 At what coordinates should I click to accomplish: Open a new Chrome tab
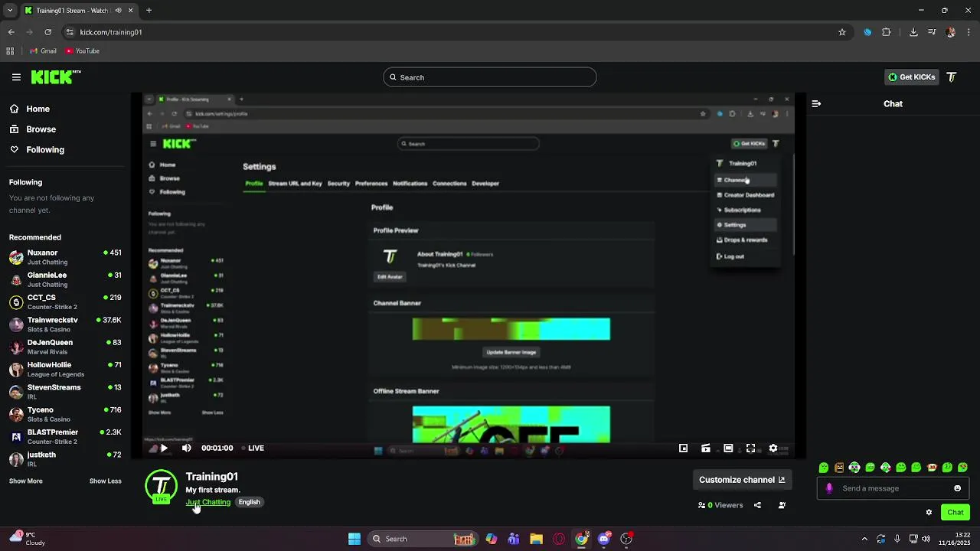pos(149,11)
